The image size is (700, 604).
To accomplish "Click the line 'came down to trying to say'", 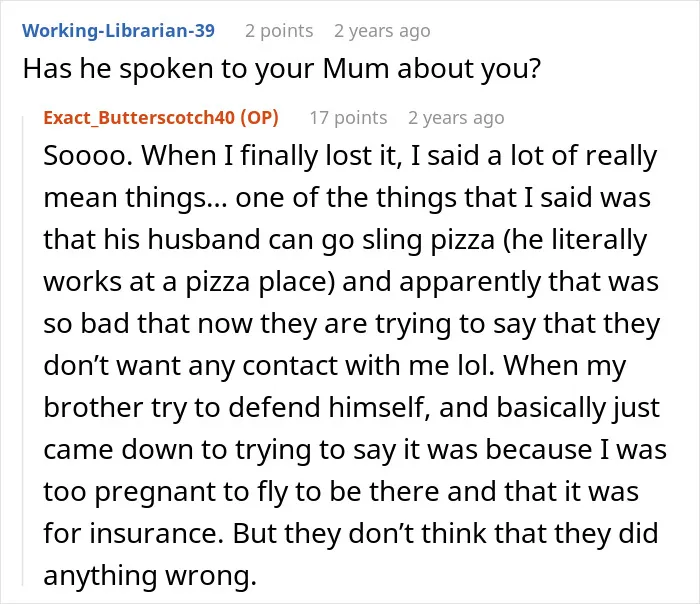I will (x=355, y=450).
